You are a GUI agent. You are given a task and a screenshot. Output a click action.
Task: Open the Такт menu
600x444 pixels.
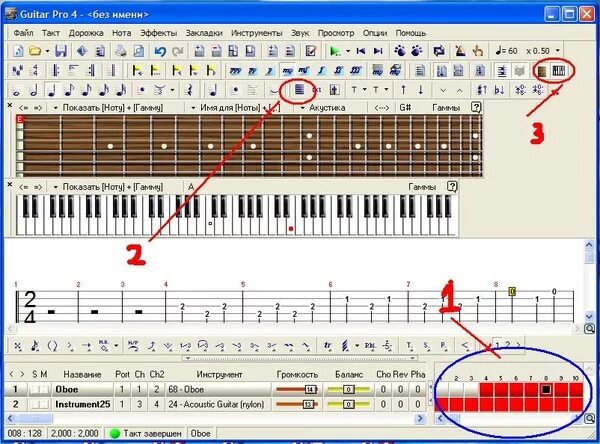tap(51, 33)
